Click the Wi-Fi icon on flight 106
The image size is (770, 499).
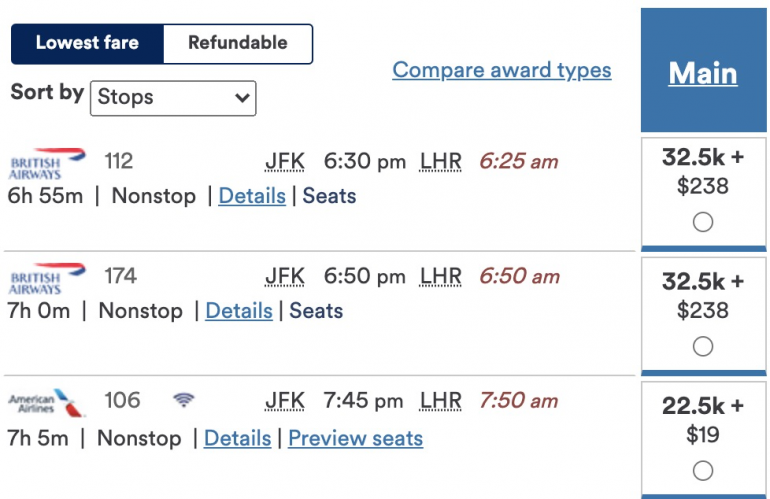click(x=183, y=401)
